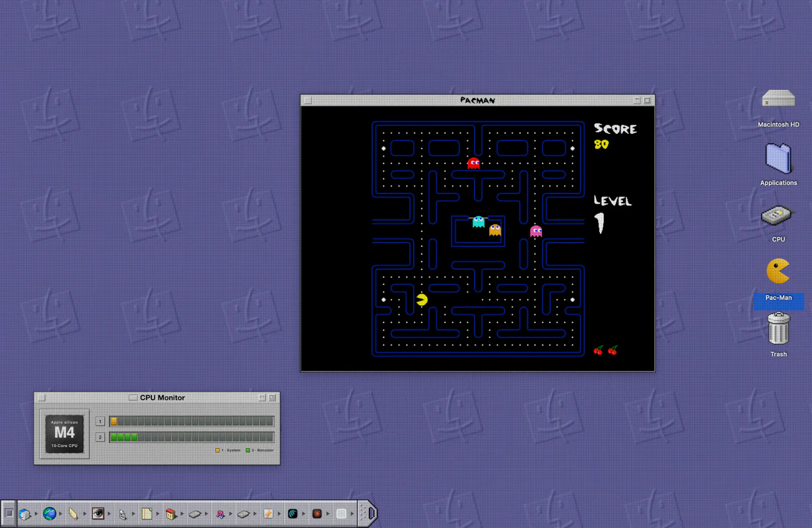
Task: Click disk drive icon right of music notes
Action: (x=244, y=514)
